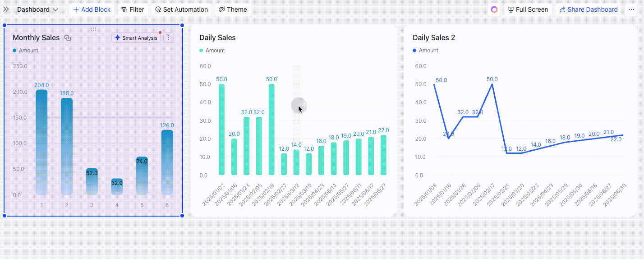Open Monthly Sales block three-dot menu

[169, 38]
